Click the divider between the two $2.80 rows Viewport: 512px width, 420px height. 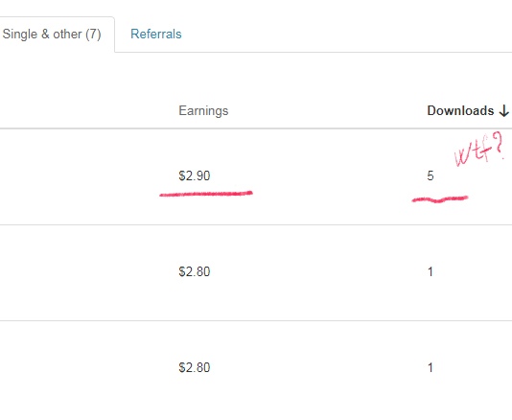(x=256, y=320)
